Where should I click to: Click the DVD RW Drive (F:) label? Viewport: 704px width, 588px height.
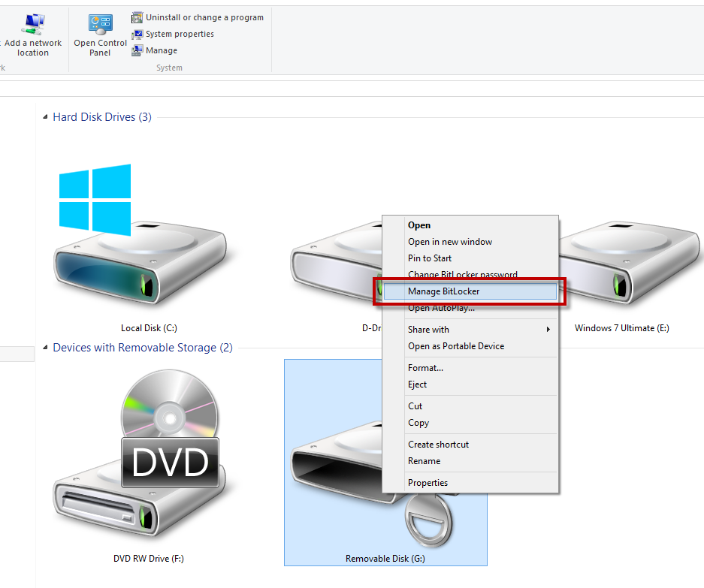click(149, 559)
